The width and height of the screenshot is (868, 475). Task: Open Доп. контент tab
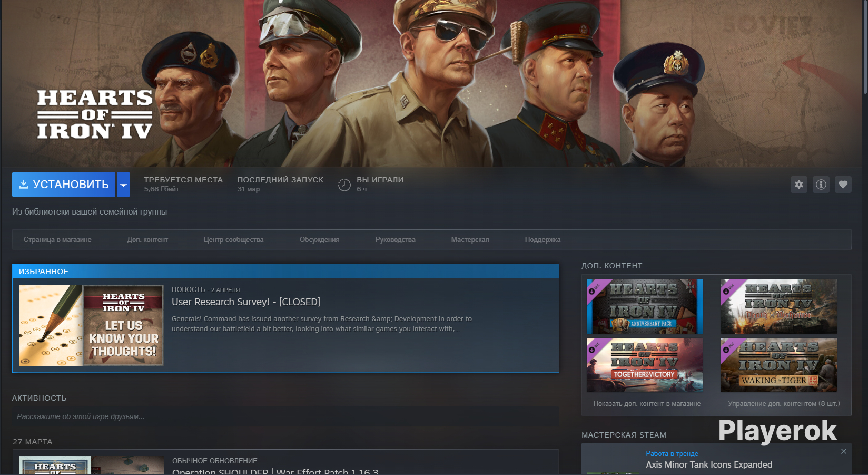coord(147,240)
